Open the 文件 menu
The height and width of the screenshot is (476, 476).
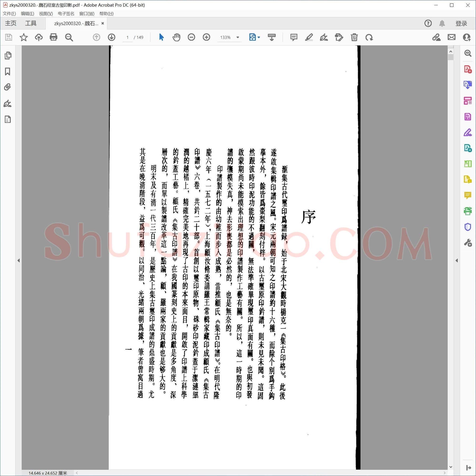[9, 14]
